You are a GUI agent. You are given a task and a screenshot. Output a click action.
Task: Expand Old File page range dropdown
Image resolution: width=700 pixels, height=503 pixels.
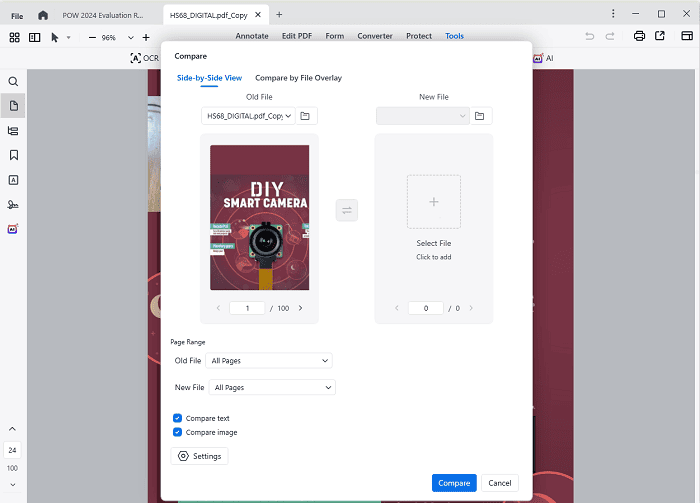tap(269, 360)
